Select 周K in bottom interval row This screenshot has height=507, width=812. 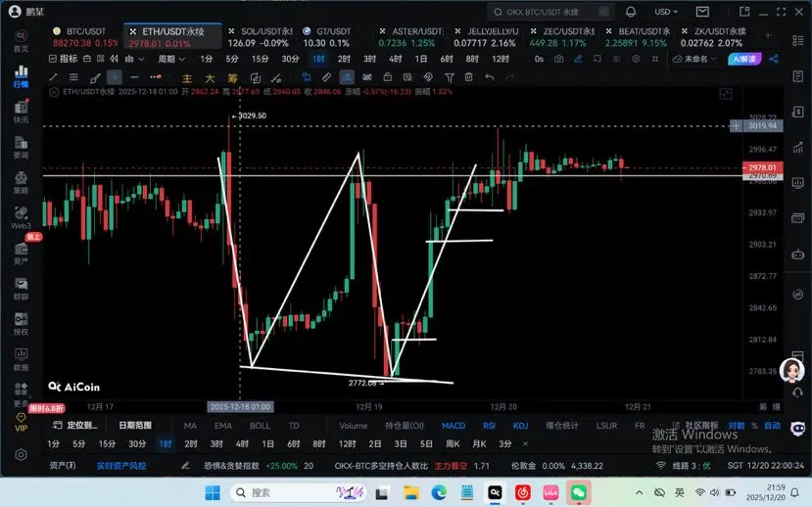(x=453, y=444)
